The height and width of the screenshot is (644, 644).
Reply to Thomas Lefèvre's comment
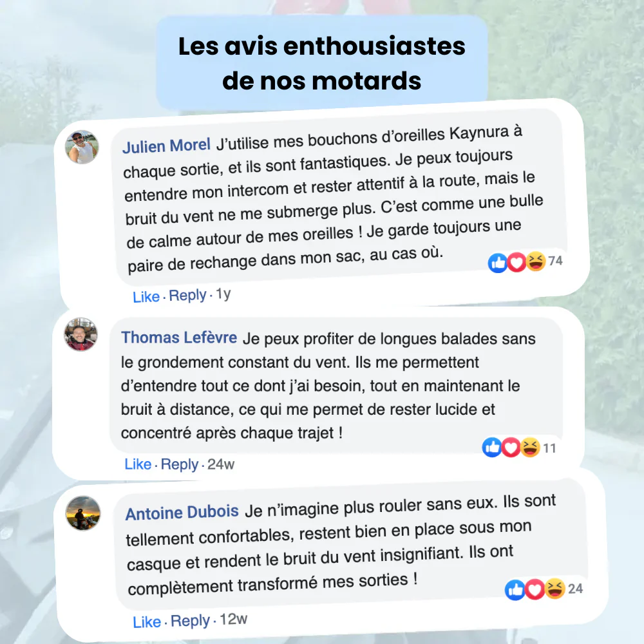pyautogui.click(x=180, y=464)
